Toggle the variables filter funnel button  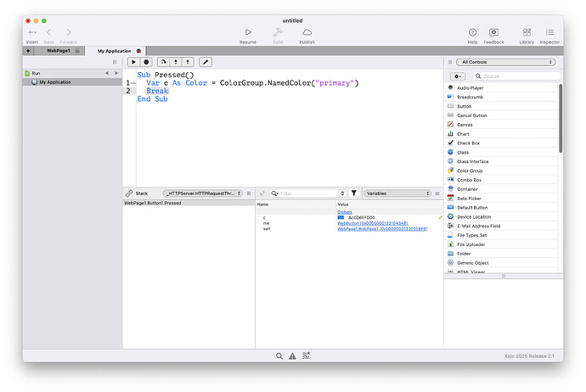353,193
